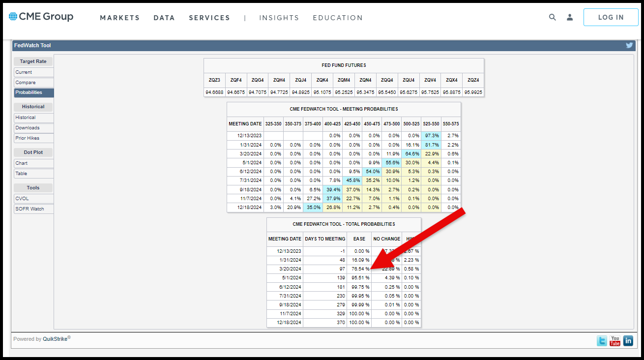
Task: Click the ZQJ4 futures column header
Action: point(301,80)
